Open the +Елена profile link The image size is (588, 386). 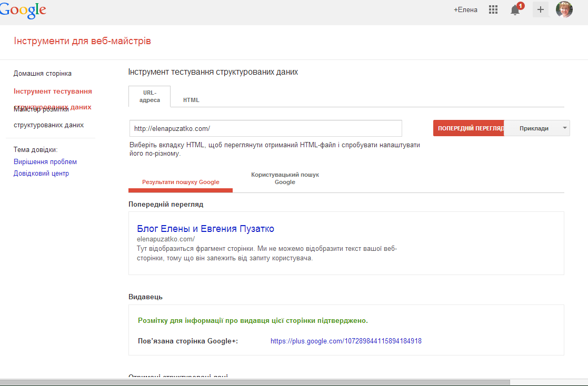tap(465, 10)
